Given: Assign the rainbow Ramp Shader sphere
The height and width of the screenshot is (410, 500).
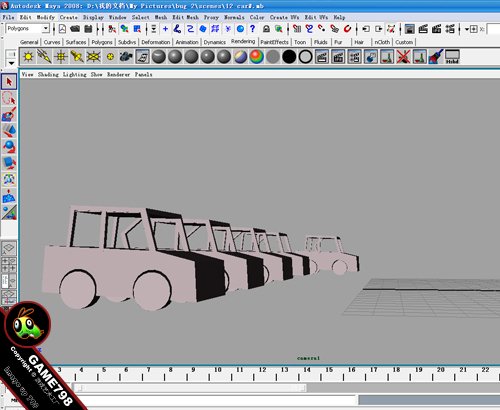Looking at the screenshot, I should (x=256, y=56).
